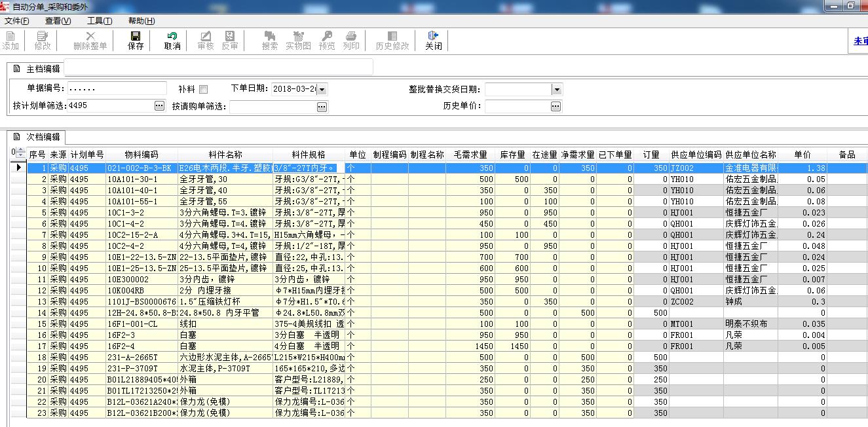Click the 删除整单 (Delete order) X icon

tap(90, 37)
